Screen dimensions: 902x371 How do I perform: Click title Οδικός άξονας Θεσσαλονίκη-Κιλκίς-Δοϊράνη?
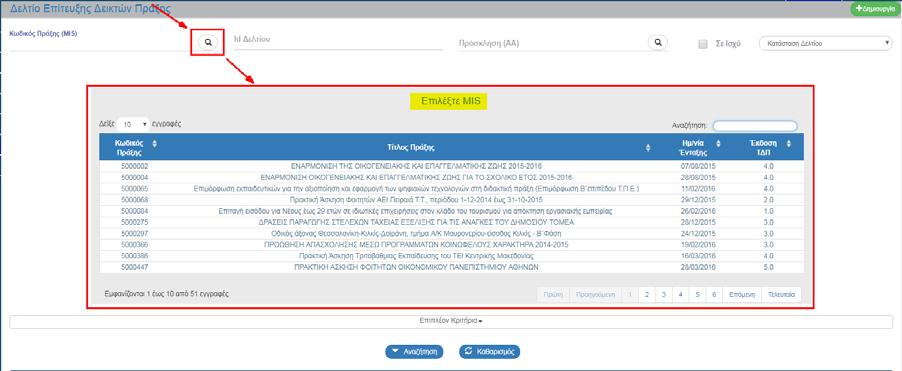pos(416,234)
